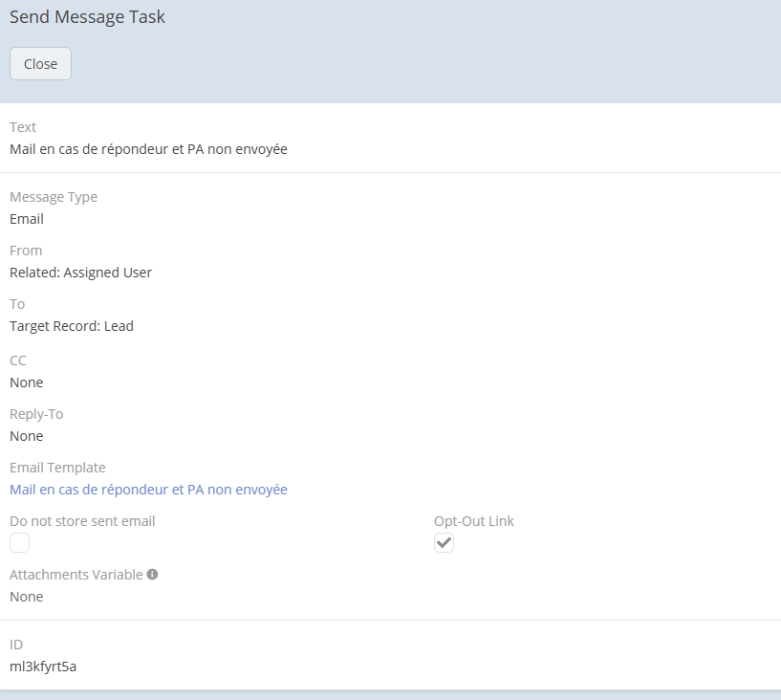Click the From value Related: Assigned User
This screenshot has height=700, width=781.
coord(80,273)
